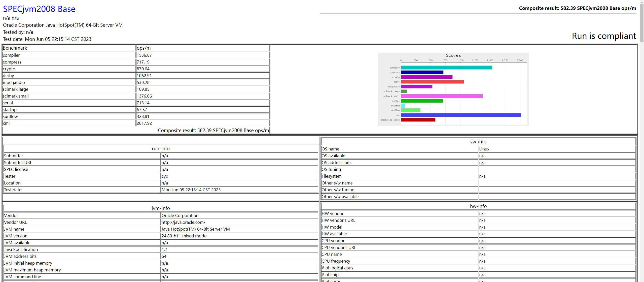Click the derby red-orange chart bar
This screenshot has width=644, height=282.
[x=432, y=82]
